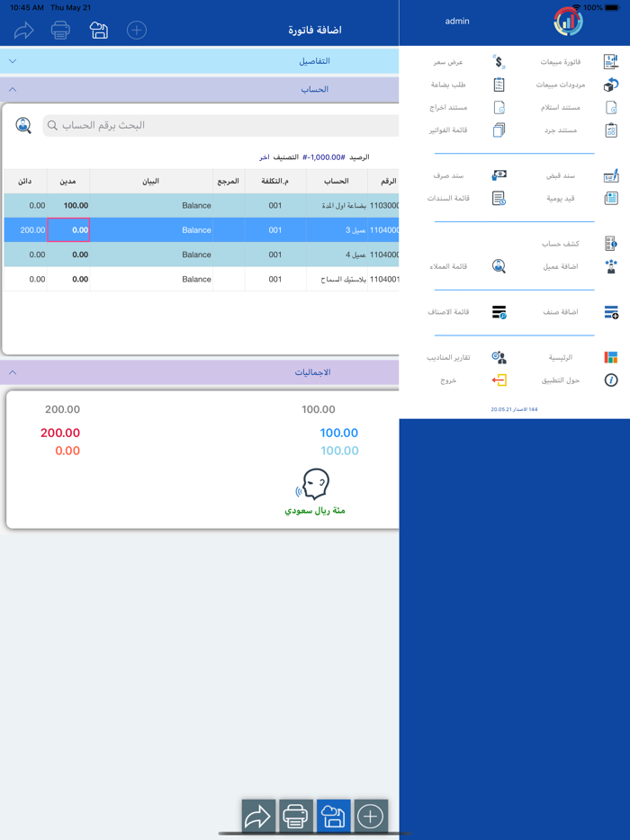Go to home (الرئيسية) dashboard icon
630x840 pixels.
pos(611,357)
